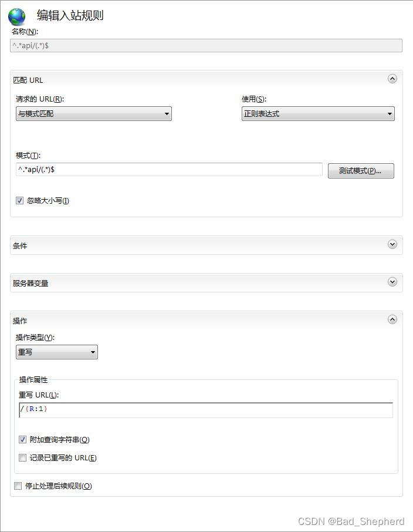Collapse the 操作 section

click(x=392, y=319)
